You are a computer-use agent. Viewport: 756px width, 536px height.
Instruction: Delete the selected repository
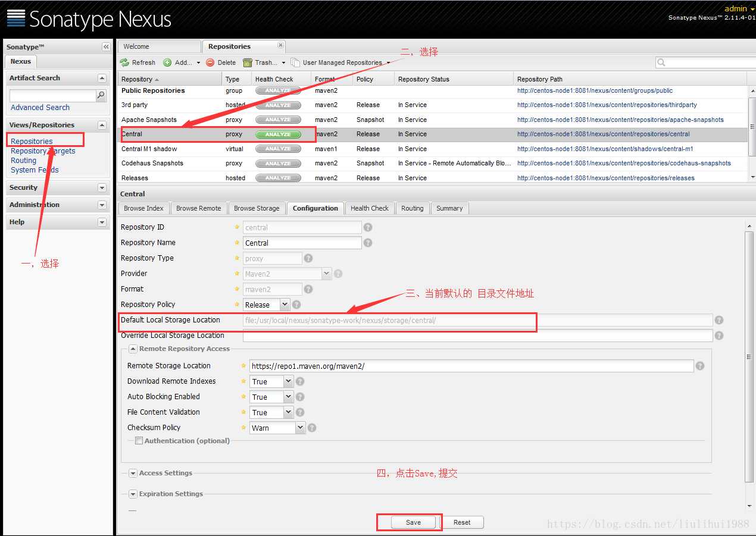221,62
